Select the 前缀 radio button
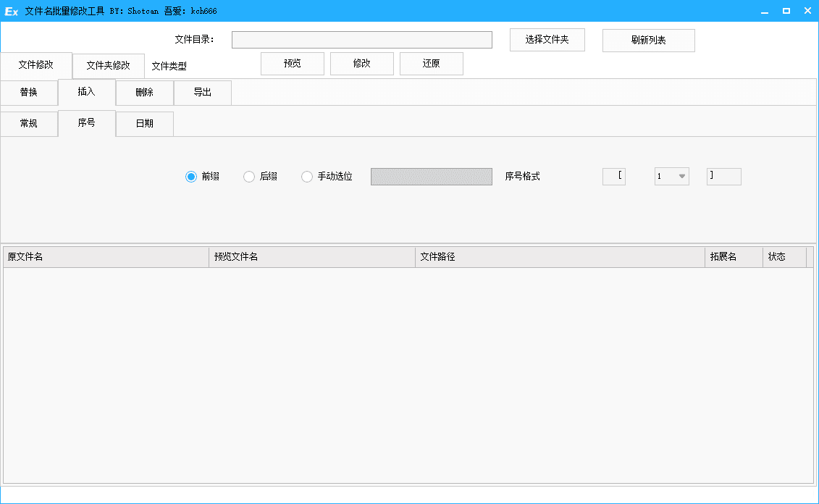This screenshot has width=819, height=504. point(191,177)
